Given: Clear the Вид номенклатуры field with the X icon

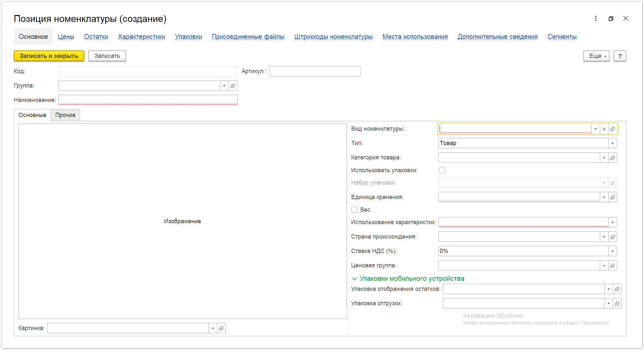Looking at the screenshot, I should click(604, 129).
